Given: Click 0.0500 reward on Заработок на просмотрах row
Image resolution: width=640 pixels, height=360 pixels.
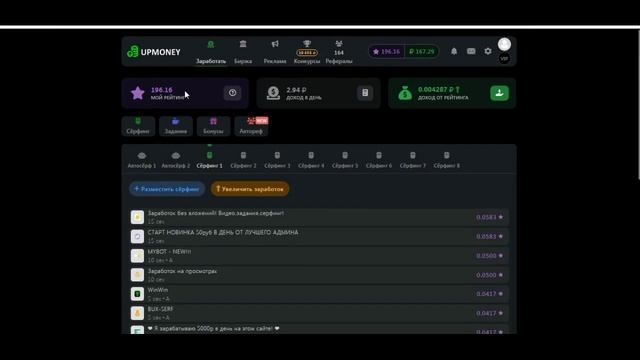Looking at the screenshot, I should click(x=489, y=275).
